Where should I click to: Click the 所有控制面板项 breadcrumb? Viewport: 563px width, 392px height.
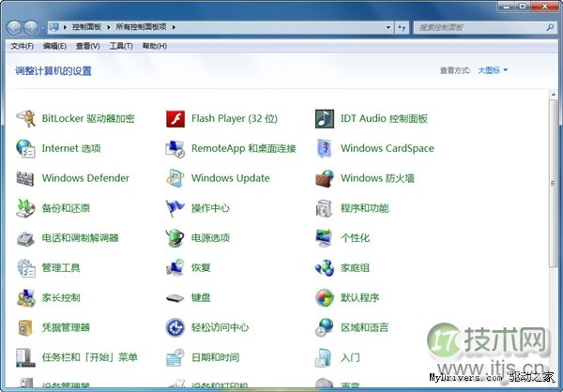point(141,27)
